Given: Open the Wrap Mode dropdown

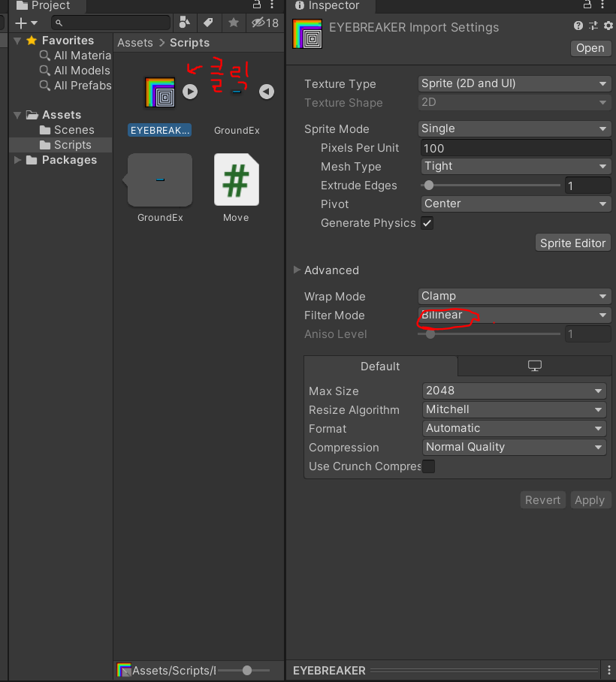Looking at the screenshot, I should tap(514, 296).
